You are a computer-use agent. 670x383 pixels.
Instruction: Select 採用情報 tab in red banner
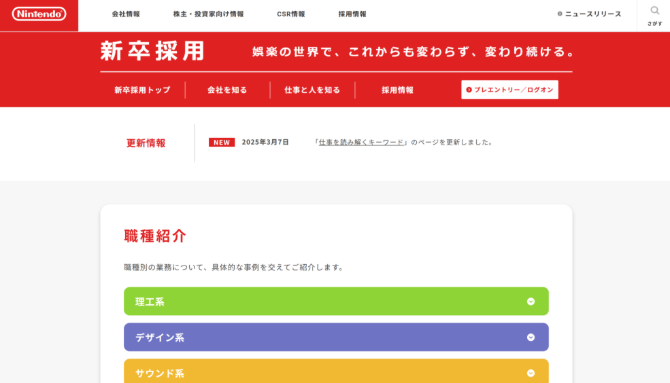[397, 90]
